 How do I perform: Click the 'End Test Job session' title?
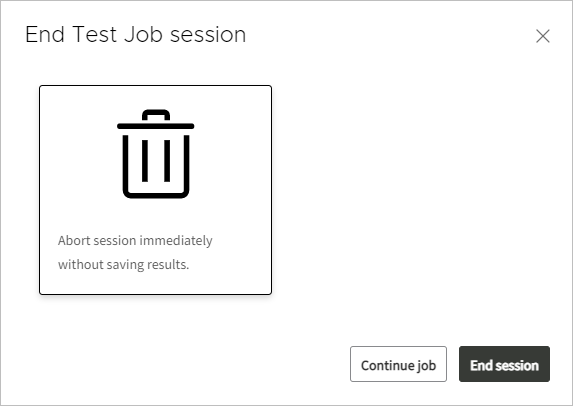[136, 35]
